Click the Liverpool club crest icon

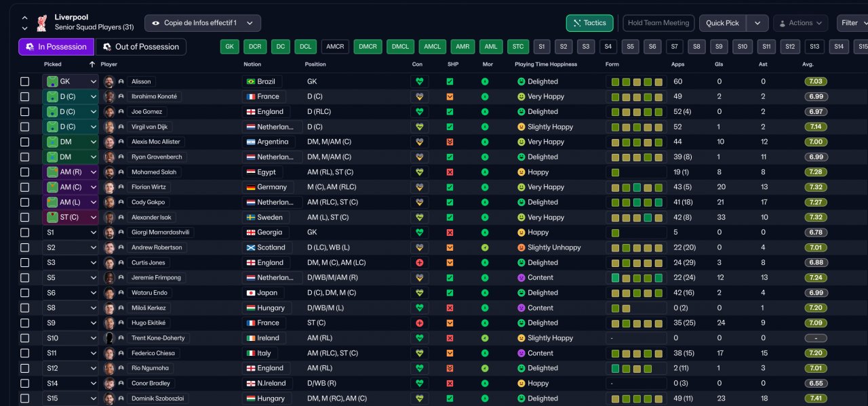tap(42, 22)
